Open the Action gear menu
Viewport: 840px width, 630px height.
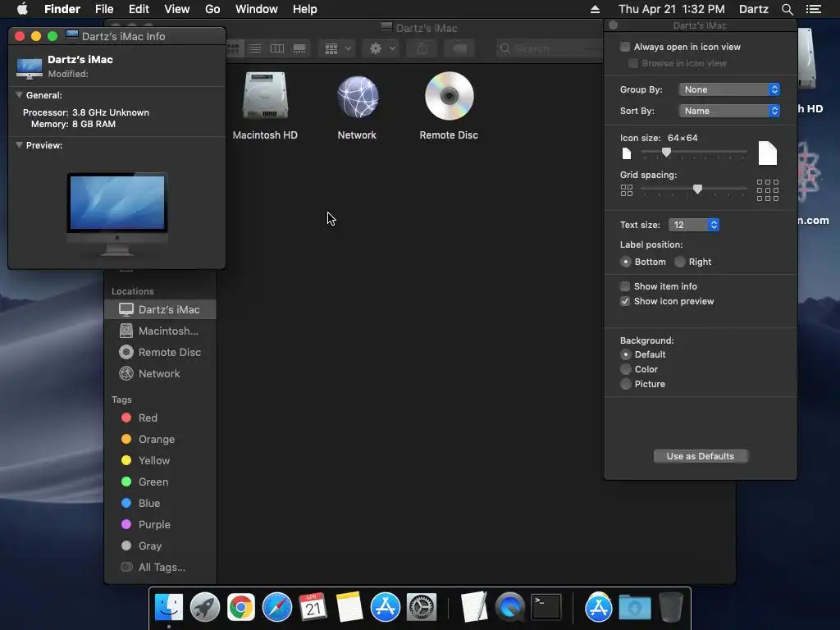382,48
